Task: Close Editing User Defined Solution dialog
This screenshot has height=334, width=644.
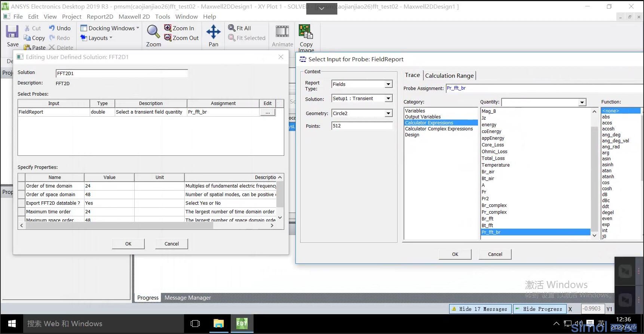Action: pyautogui.click(x=281, y=57)
